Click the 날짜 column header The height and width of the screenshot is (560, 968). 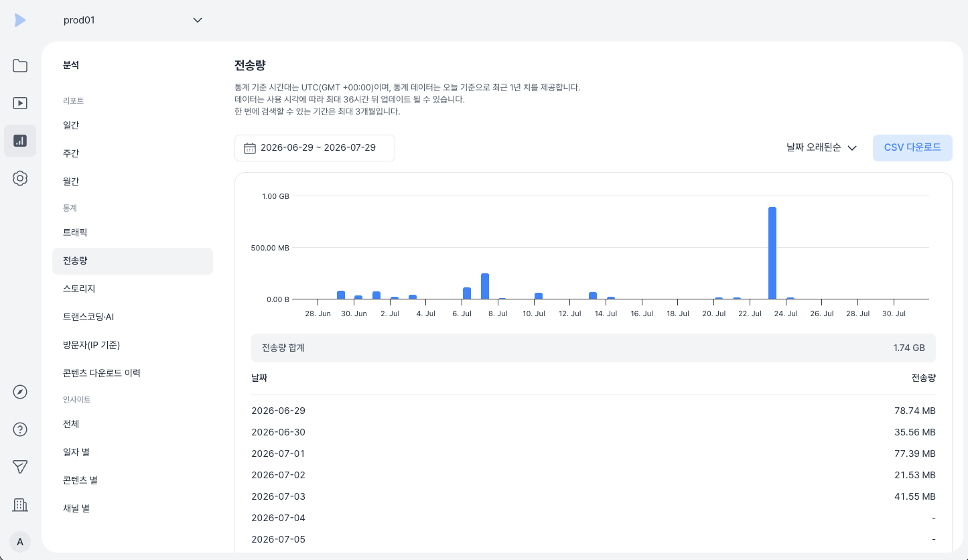click(x=259, y=378)
